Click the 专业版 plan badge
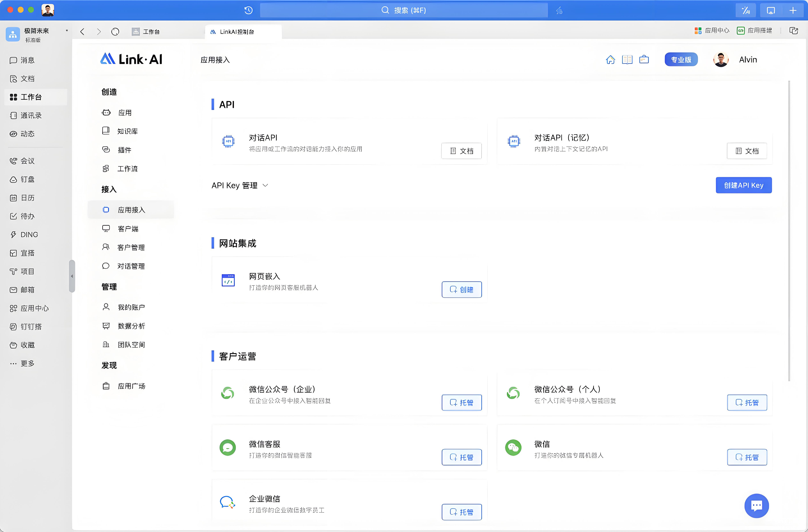Screen dimensions: 808x532 click(681, 60)
